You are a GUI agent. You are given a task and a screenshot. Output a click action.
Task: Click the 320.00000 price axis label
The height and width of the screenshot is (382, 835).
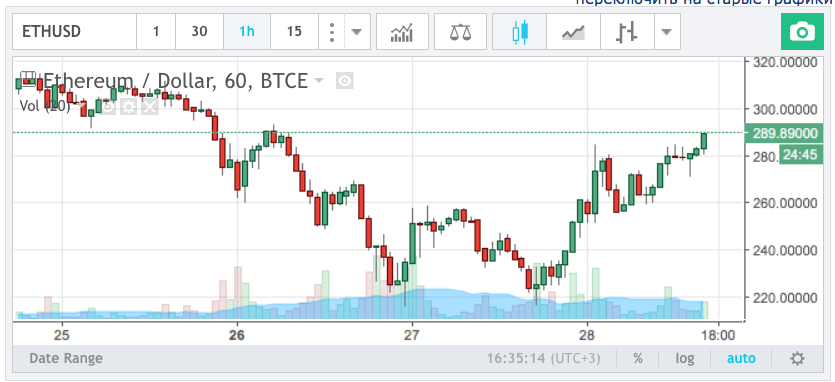785,62
